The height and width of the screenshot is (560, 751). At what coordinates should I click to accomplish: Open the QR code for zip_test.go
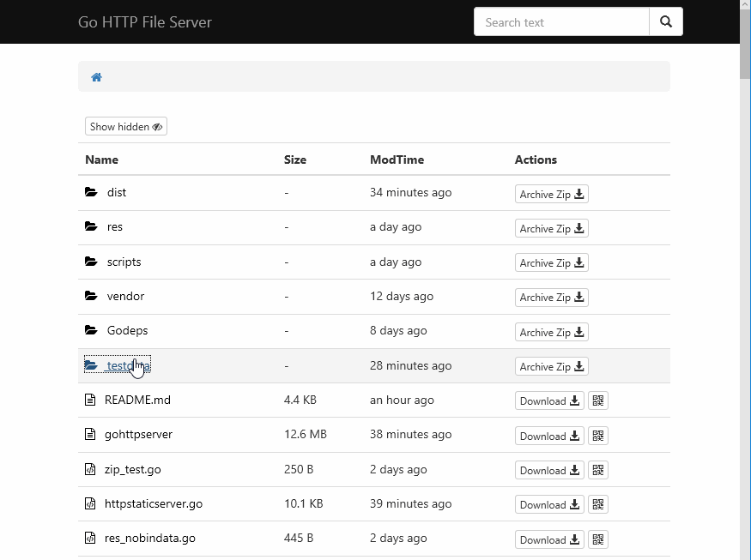click(x=598, y=470)
